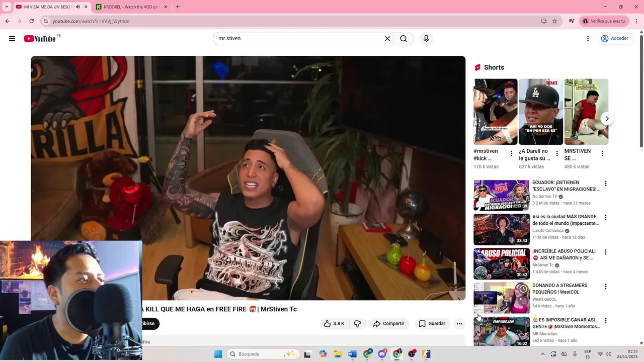Image resolution: width=644 pixels, height=362 pixels.
Task: Open File Explorer from the taskbar
Action: tap(338, 354)
